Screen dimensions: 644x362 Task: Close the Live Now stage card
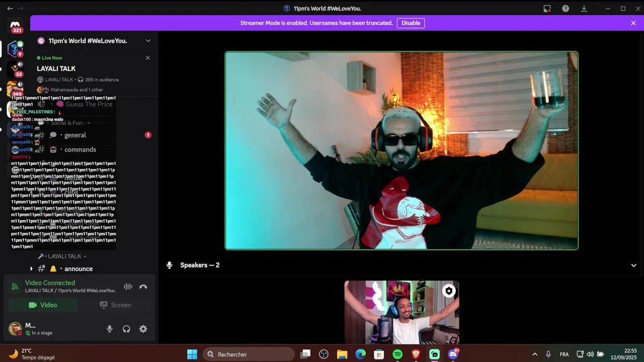[x=147, y=58]
